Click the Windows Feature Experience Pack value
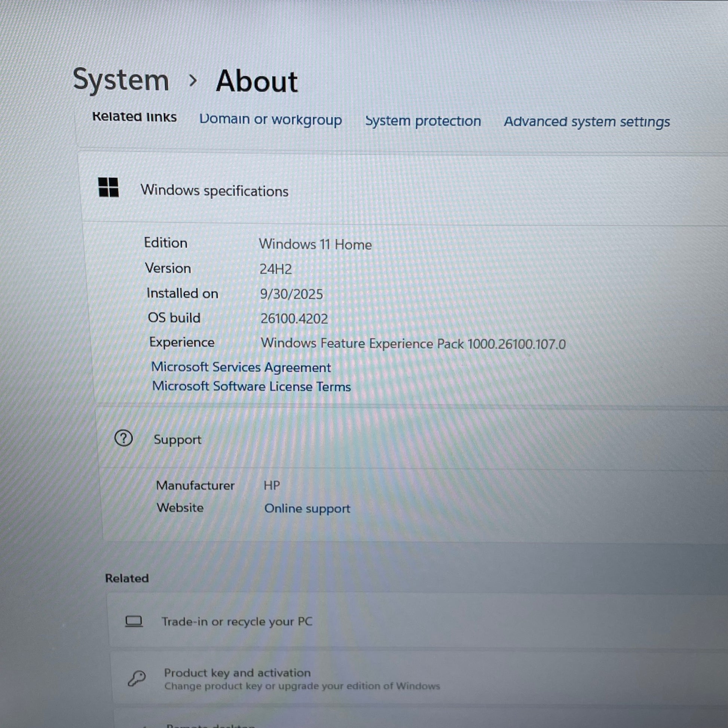728x728 pixels. pos(413,344)
